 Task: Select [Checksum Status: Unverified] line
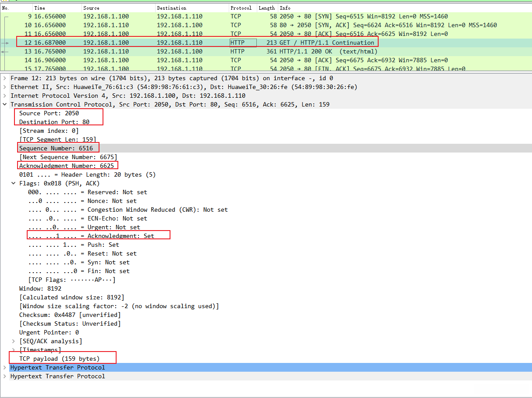[x=70, y=323]
